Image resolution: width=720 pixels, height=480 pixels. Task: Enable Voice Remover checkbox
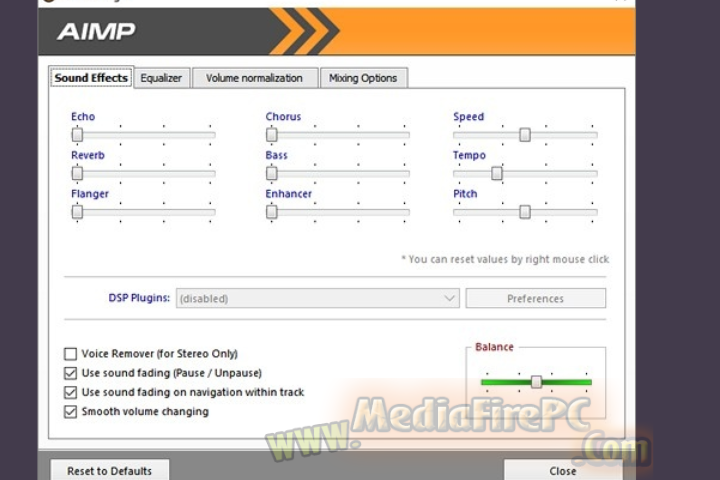[x=70, y=354]
